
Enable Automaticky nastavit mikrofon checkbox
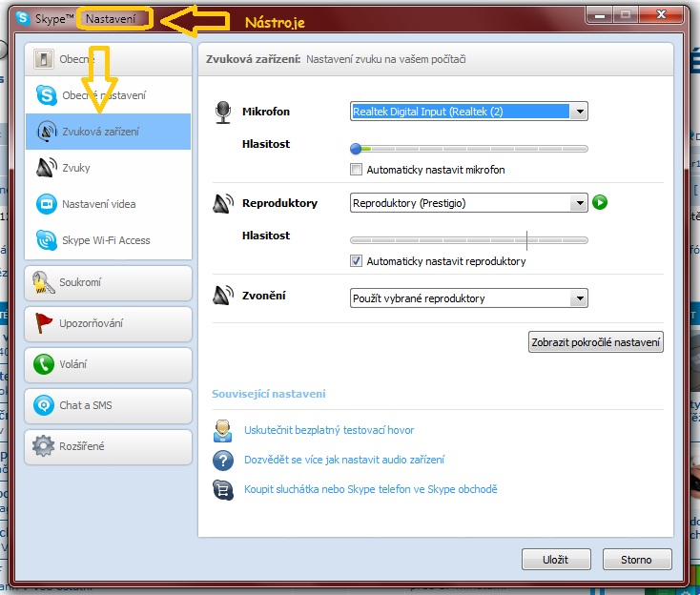click(356, 170)
